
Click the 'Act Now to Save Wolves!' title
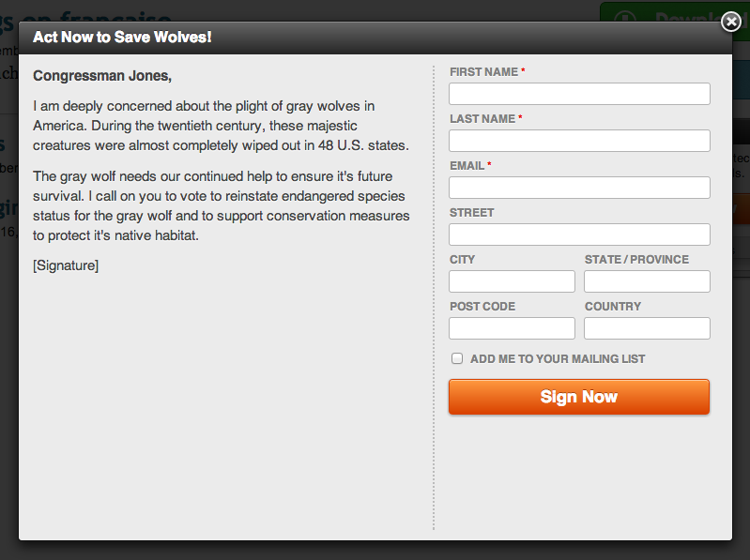click(122, 38)
